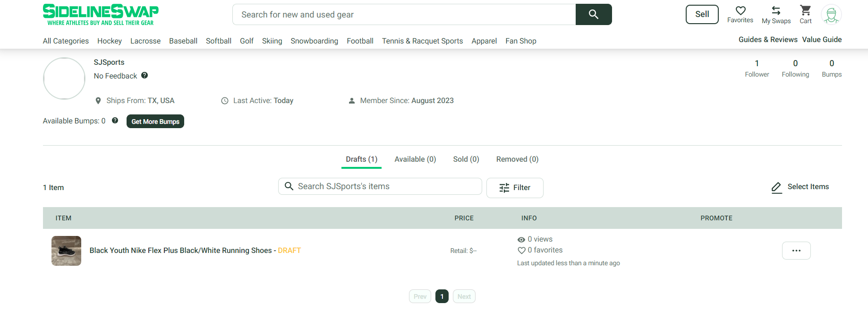Click the Available Bumps help icon

(115, 121)
